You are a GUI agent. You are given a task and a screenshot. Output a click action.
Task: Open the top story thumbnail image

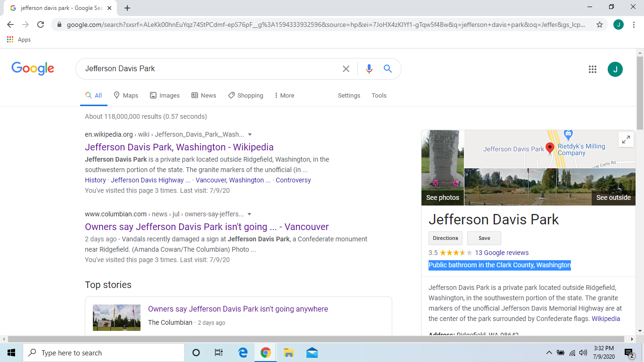click(116, 318)
